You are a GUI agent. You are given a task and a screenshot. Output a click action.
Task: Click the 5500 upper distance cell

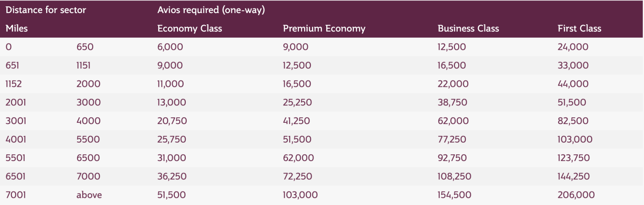pyautogui.click(x=88, y=140)
